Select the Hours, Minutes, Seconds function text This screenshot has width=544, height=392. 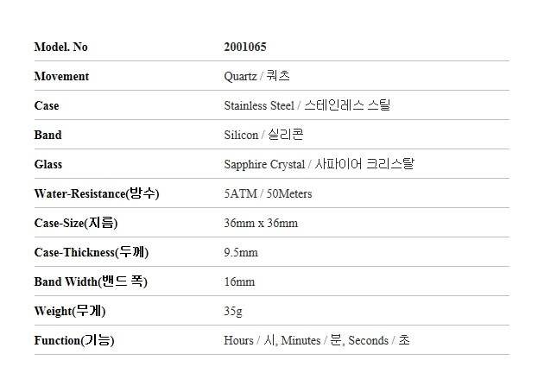tap(317, 340)
